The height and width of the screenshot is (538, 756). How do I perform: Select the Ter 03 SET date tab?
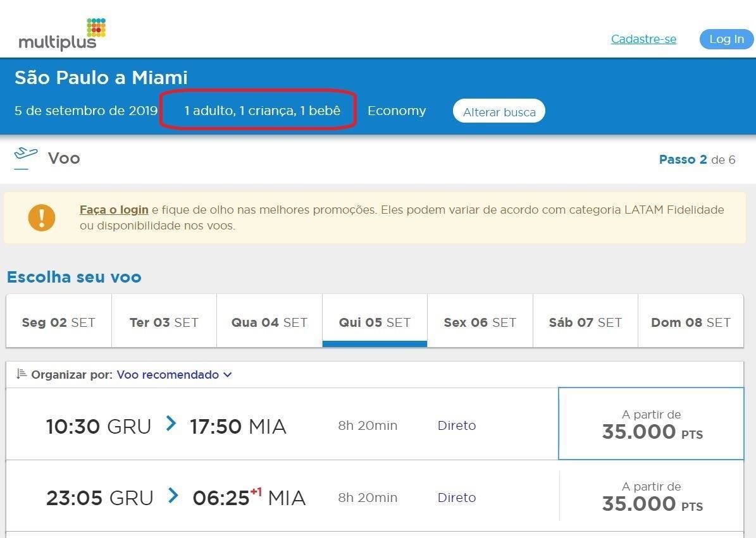164,321
